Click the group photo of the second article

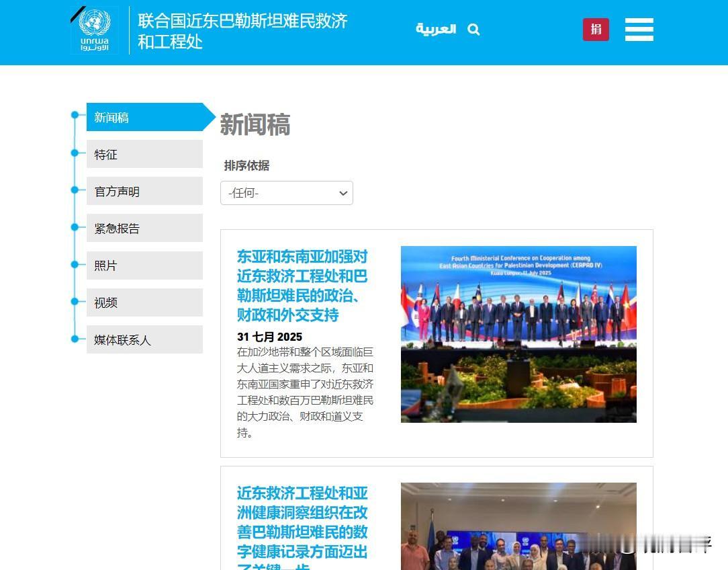click(x=518, y=526)
